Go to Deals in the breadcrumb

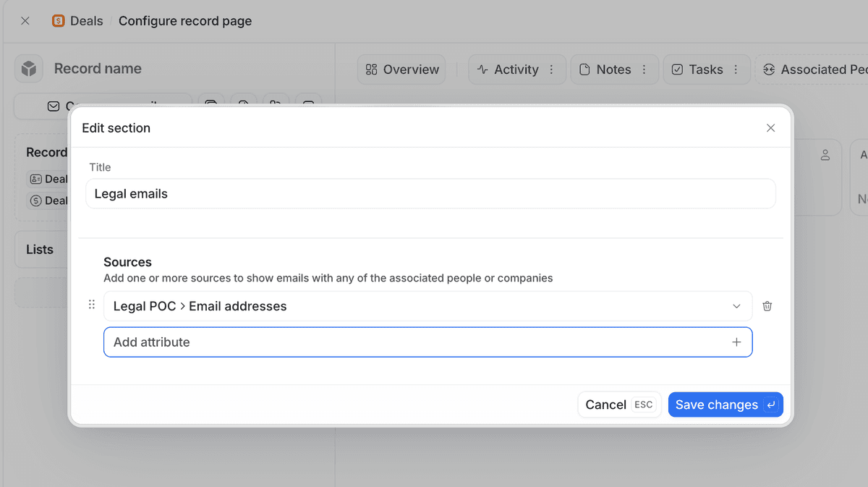point(86,21)
